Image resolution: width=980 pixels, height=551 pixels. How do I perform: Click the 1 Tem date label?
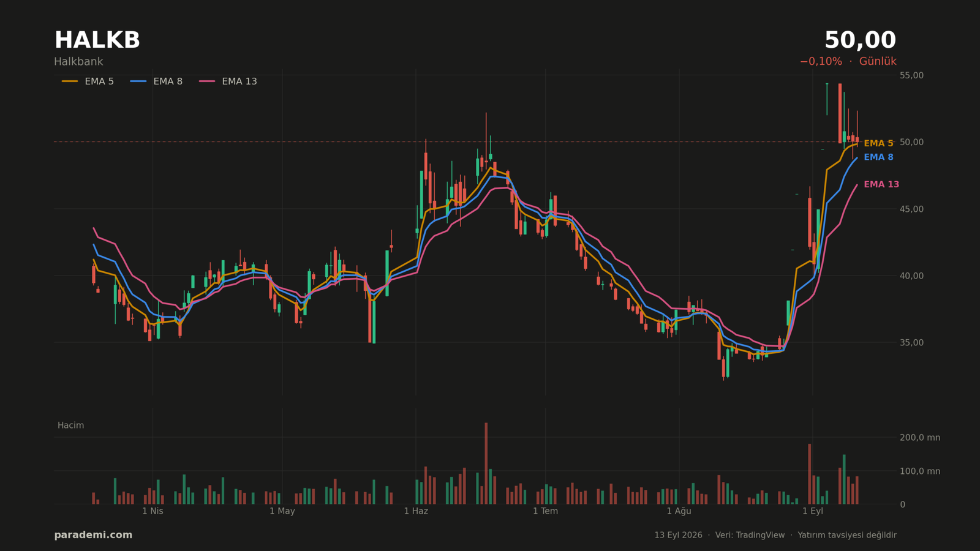tap(545, 511)
